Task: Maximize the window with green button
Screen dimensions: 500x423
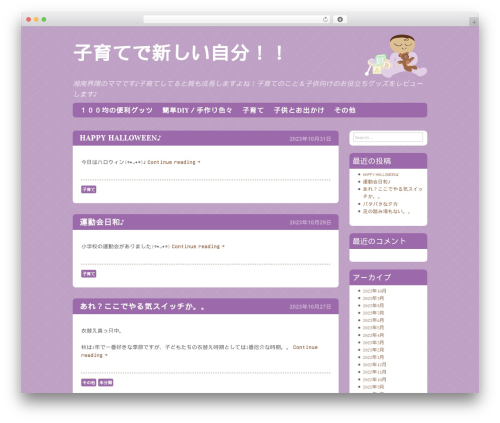Action: (x=44, y=19)
